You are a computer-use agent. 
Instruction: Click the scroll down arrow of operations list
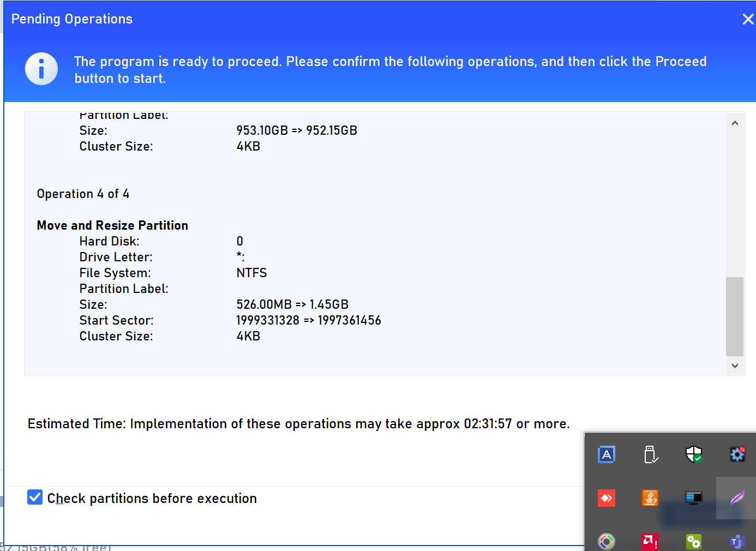[x=735, y=366]
